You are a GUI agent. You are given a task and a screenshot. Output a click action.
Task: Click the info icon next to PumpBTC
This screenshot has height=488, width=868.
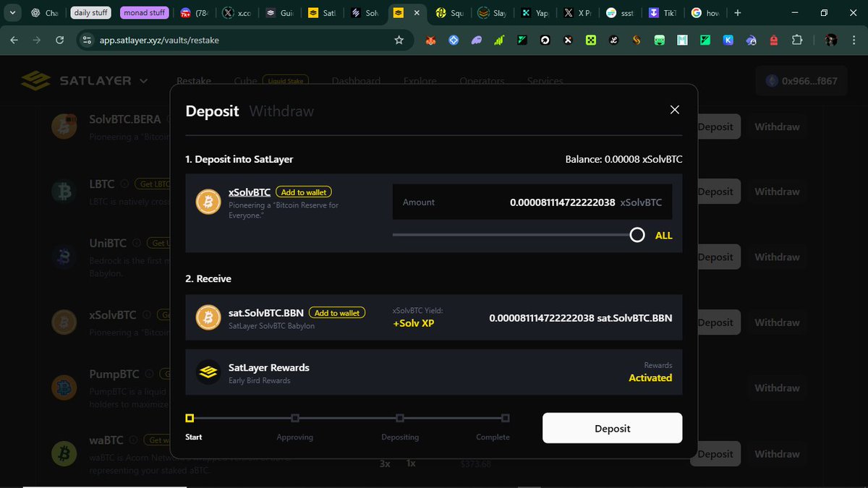[x=149, y=374]
